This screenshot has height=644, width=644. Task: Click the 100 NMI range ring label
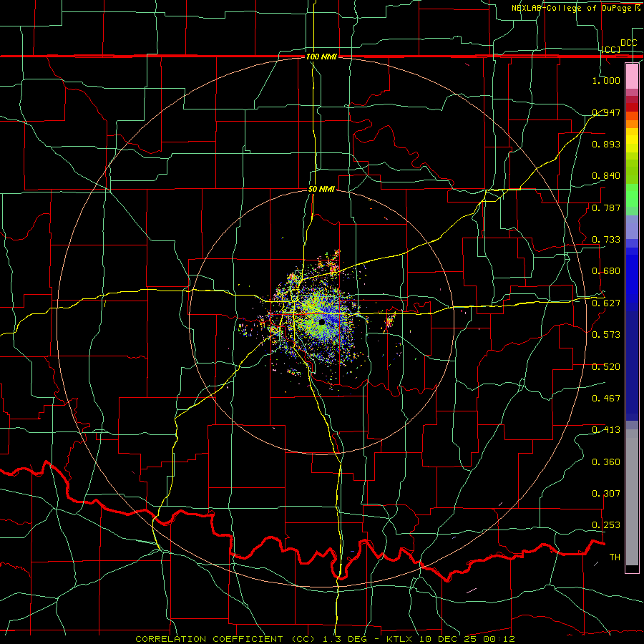(321, 57)
